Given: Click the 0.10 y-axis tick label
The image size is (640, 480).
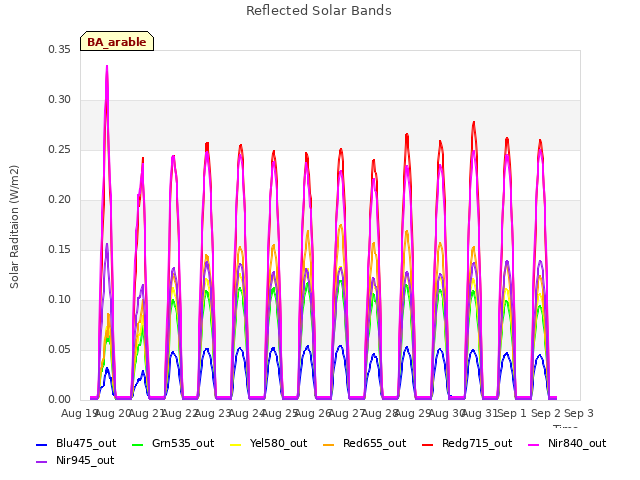Looking at the screenshot, I should (60, 300).
